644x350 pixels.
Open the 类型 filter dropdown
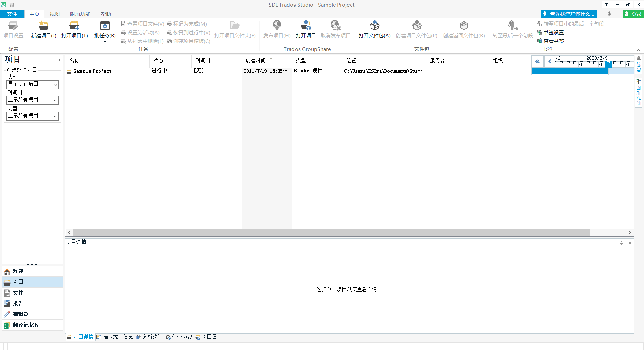[x=33, y=116]
